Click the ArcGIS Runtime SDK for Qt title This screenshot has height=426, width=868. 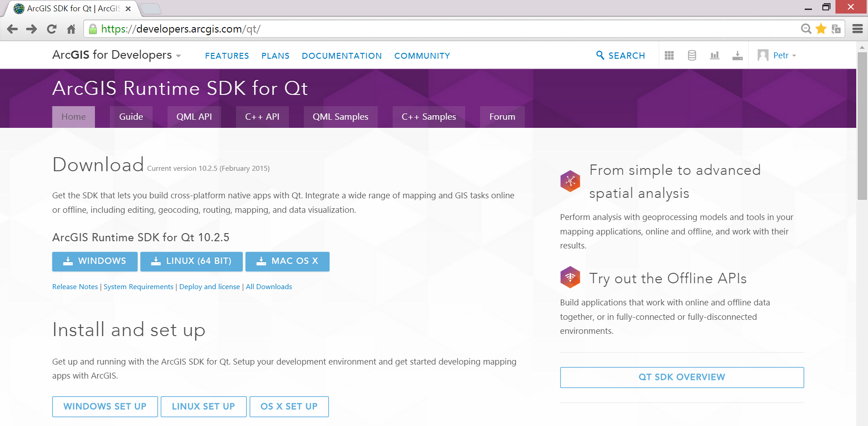180,88
